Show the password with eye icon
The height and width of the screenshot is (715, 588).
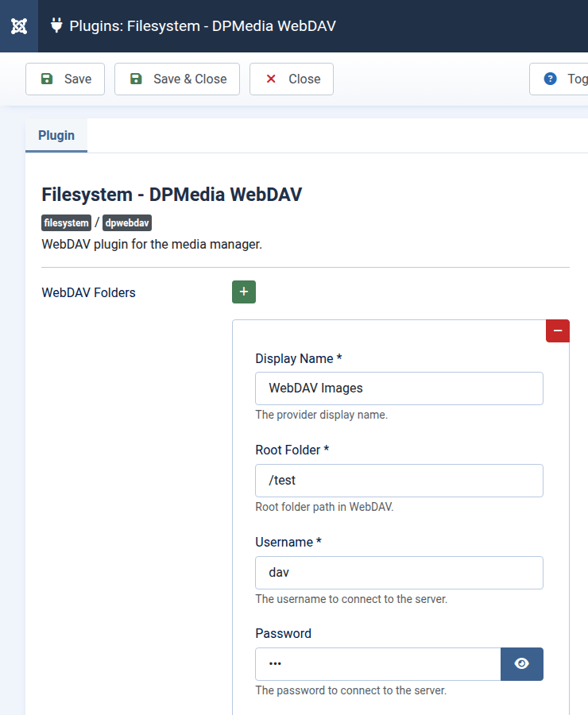point(521,664)
